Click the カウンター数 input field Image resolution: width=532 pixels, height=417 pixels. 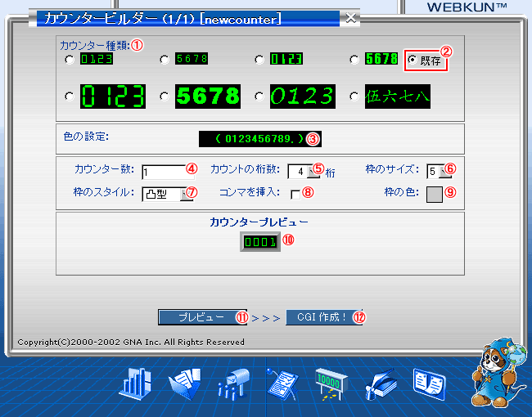163,172
